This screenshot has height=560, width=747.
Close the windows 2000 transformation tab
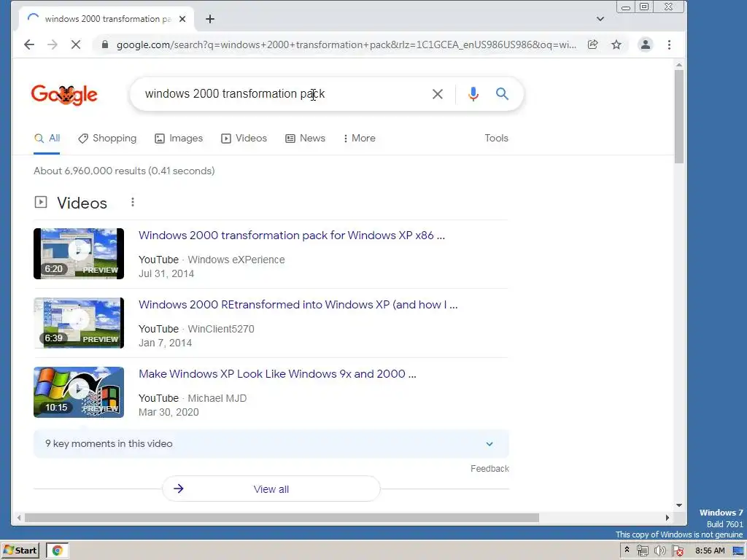tap(182, 19)
